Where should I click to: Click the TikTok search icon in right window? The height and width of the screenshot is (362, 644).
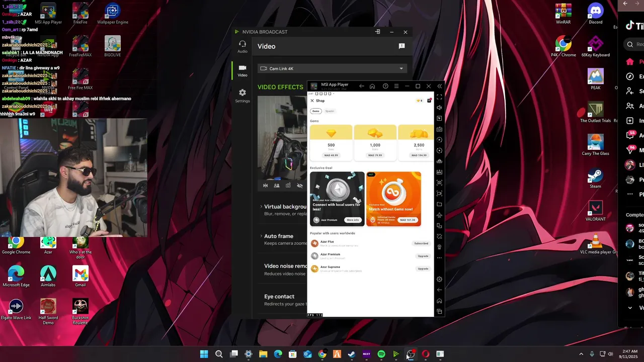coord(630,44)
